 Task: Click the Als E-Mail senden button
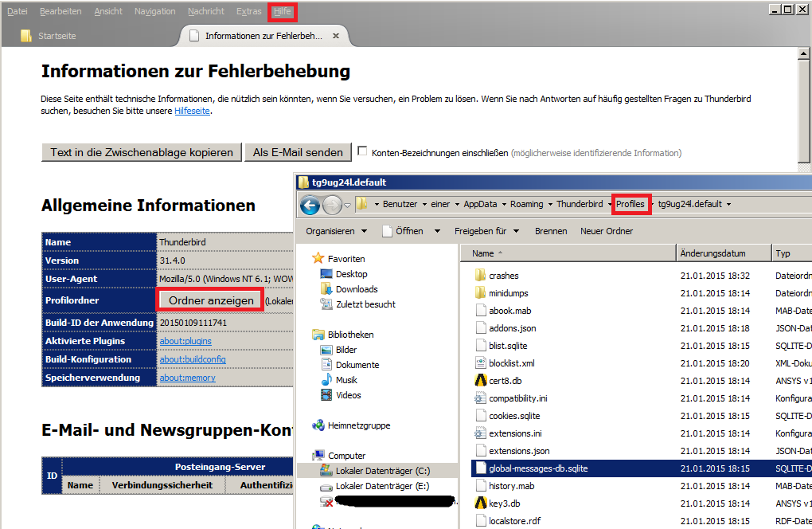[x=298, y=152]
